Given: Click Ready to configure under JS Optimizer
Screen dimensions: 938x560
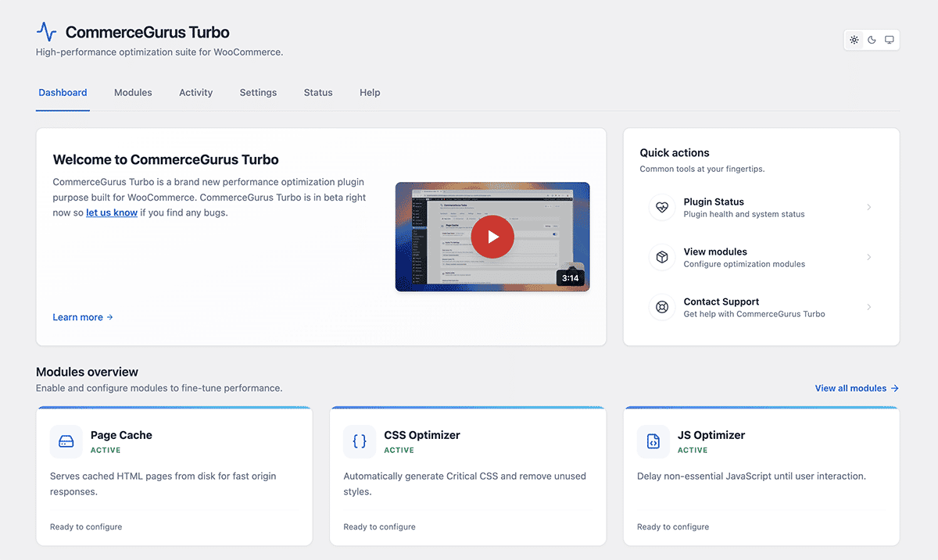Looking at the screenshot, I should pos(673,527).
